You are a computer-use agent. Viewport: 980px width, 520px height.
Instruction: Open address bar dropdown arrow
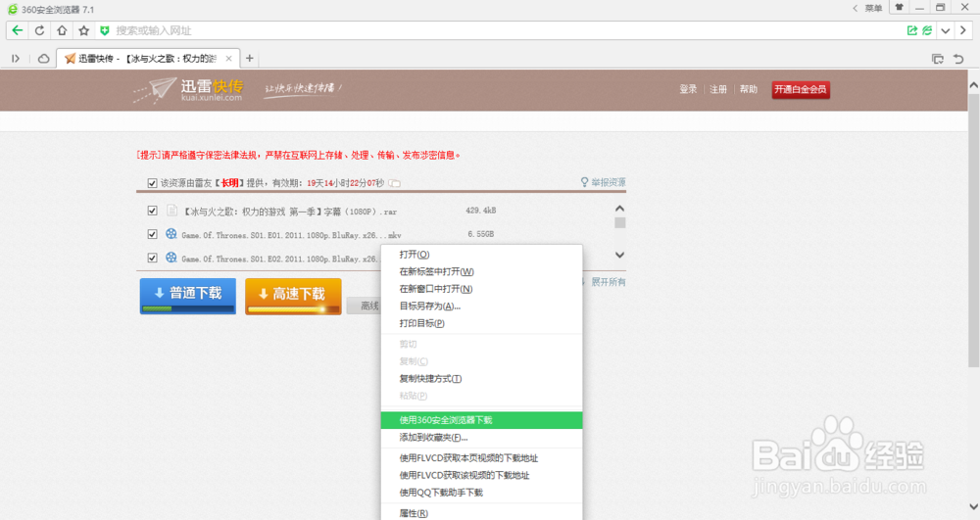coord(946,30)
